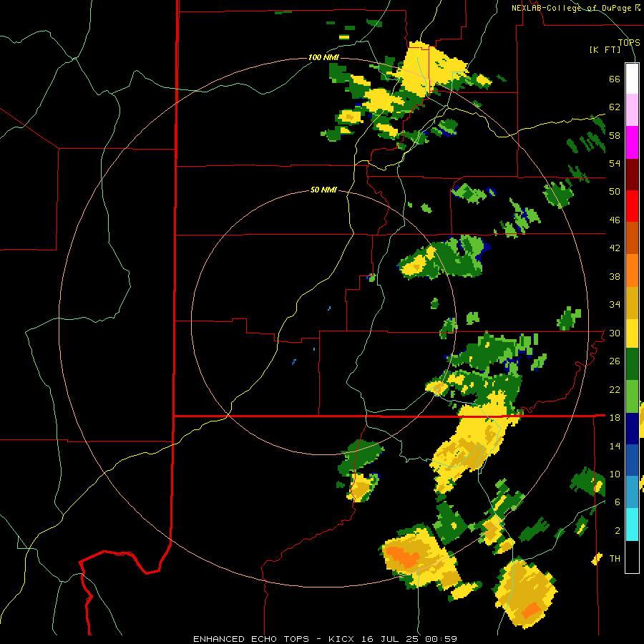This screenshot has width=644, height=644.
Task: Click the 22 value on the legend
Action: [x=615, y=389]
